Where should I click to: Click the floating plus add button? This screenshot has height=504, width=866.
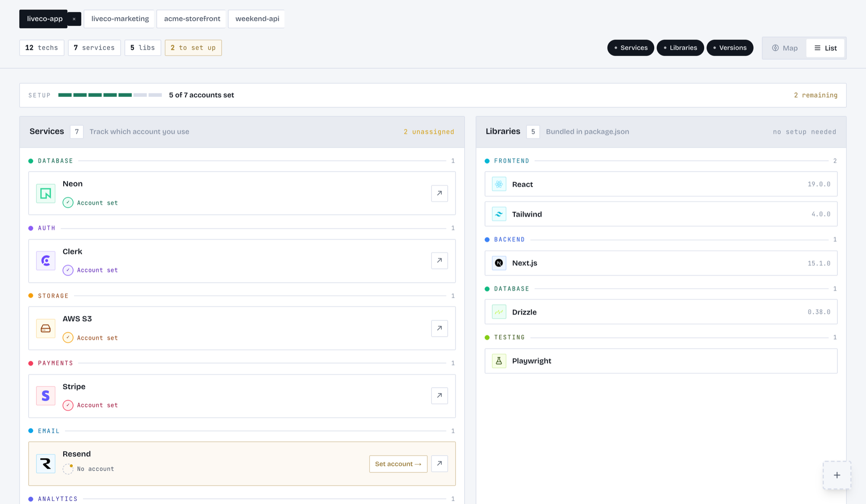pyautogui.click(x=837, y=475)
